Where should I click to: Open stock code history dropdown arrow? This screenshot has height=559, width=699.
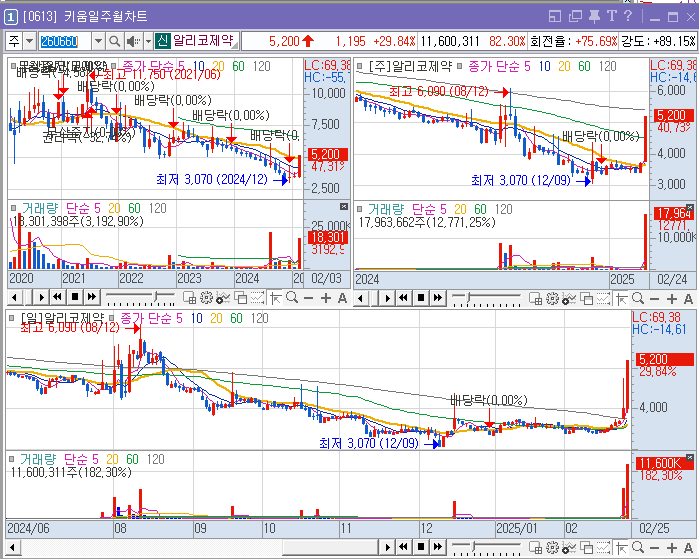coord(98,41)
